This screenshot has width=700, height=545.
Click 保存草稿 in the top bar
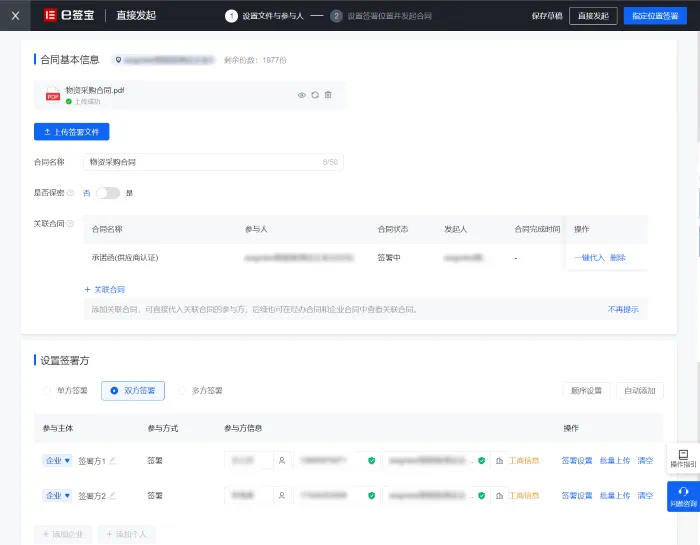[x=547, y=16]
